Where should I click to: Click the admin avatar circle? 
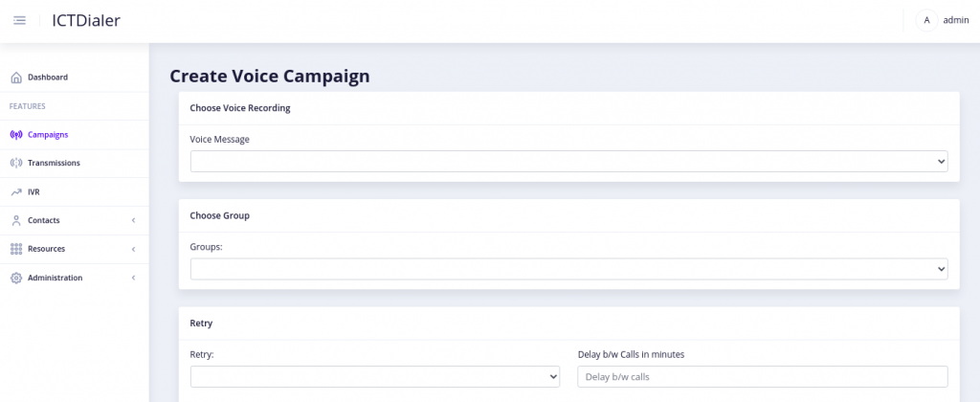[926, 21]
